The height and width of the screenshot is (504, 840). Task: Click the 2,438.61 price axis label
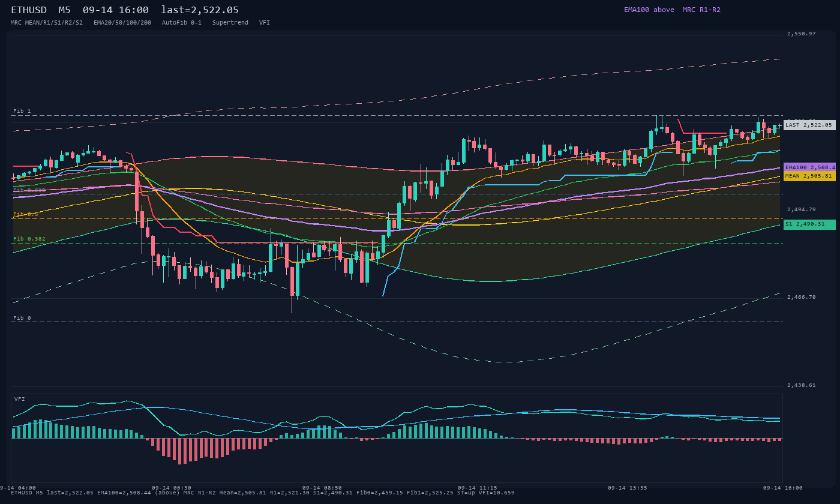click(802, 386)
